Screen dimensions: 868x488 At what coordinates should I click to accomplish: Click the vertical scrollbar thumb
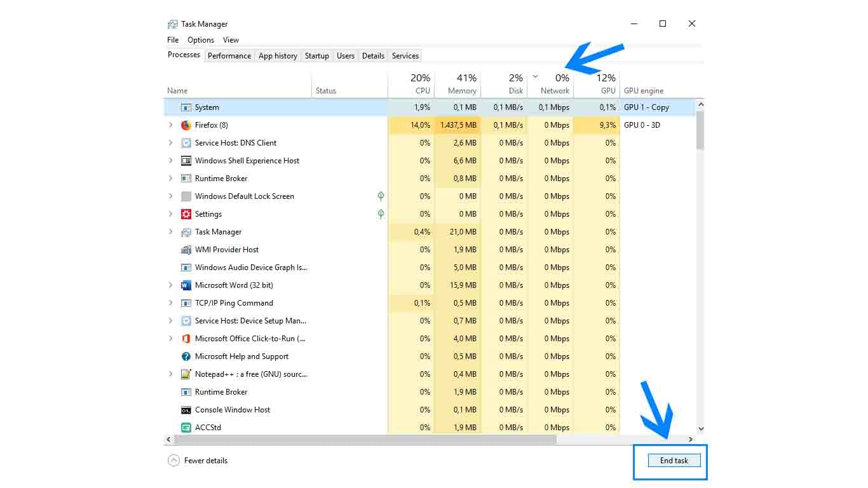(700, 130)
